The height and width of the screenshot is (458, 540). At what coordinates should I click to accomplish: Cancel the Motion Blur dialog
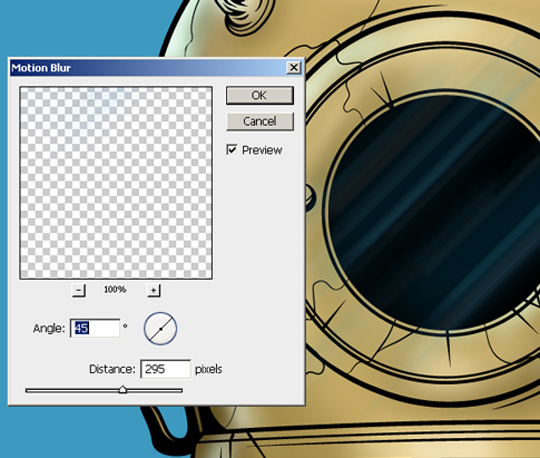[260, 121]
